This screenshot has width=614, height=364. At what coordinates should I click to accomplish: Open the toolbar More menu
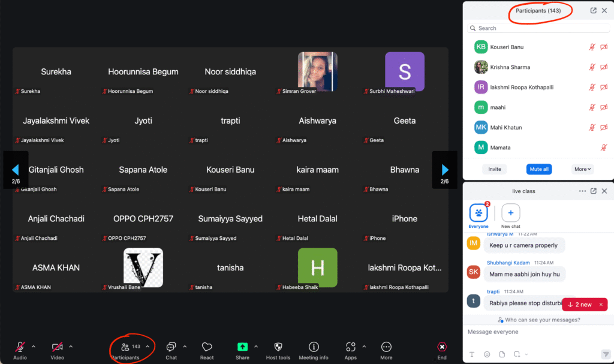(x=386, y=347)
